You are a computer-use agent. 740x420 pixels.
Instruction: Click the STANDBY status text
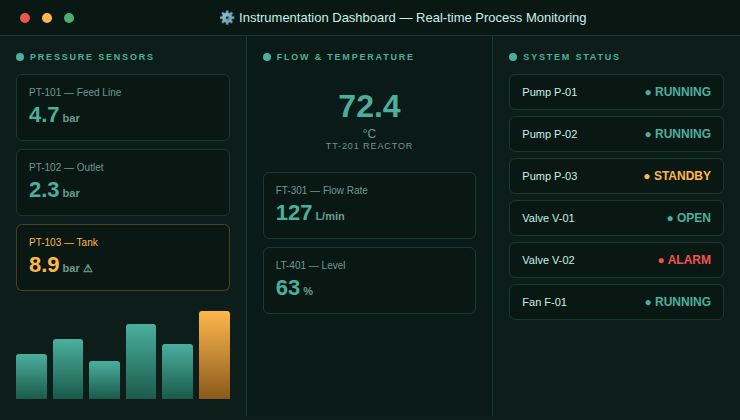click(682, 176)
